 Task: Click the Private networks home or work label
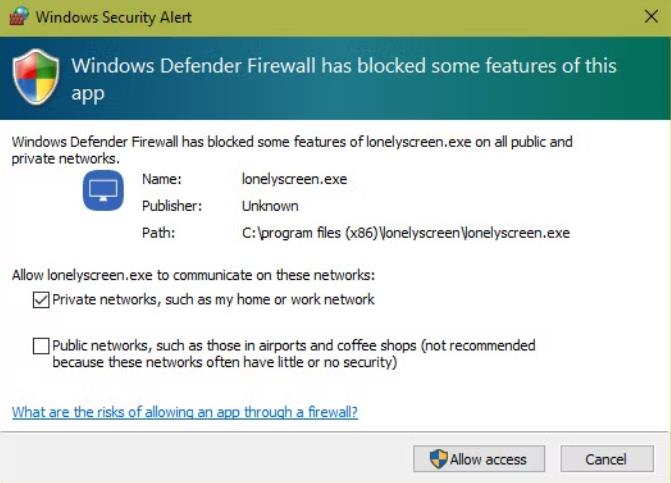tap(213, 299)
